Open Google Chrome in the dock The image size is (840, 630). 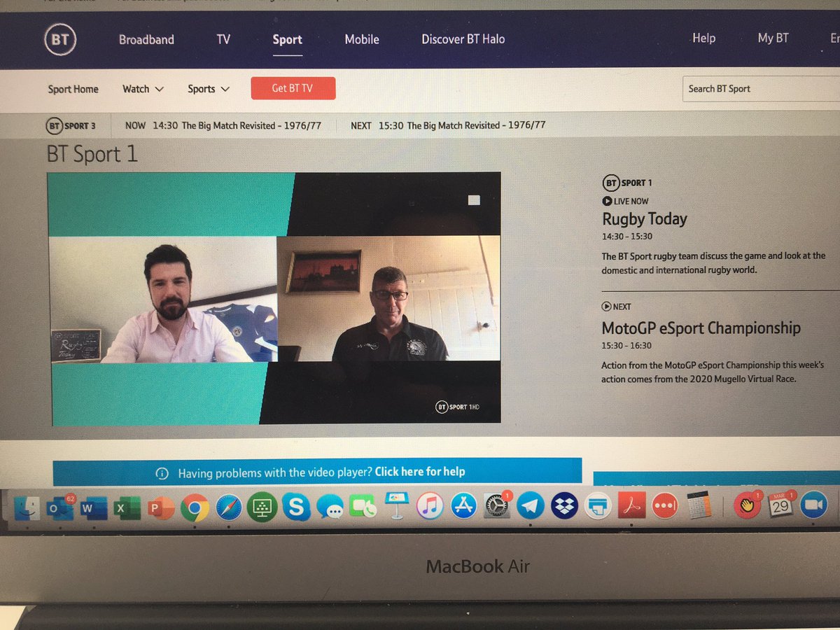pyautogui.click(x=195, y=507)
